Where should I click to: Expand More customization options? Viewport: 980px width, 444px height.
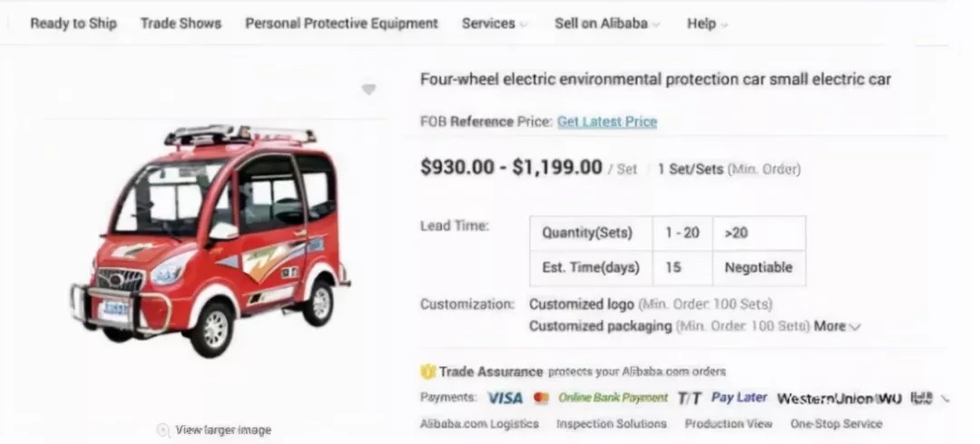[x=837, y=326]
